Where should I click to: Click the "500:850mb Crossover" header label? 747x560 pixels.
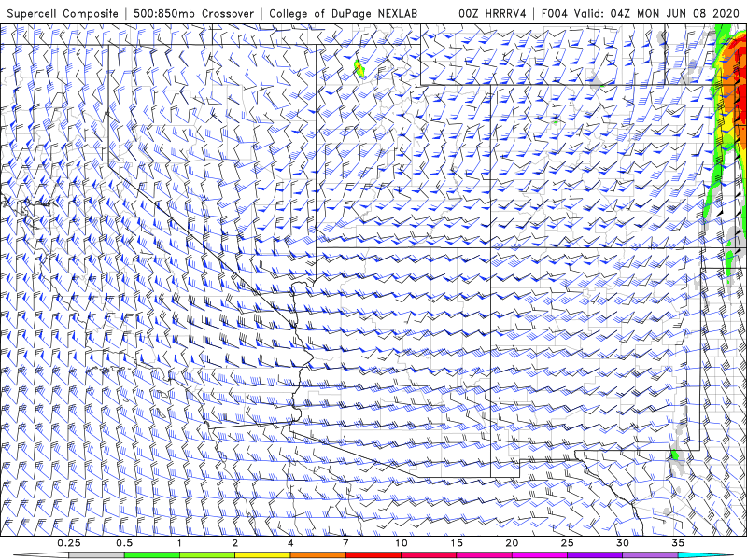point(193,13)
